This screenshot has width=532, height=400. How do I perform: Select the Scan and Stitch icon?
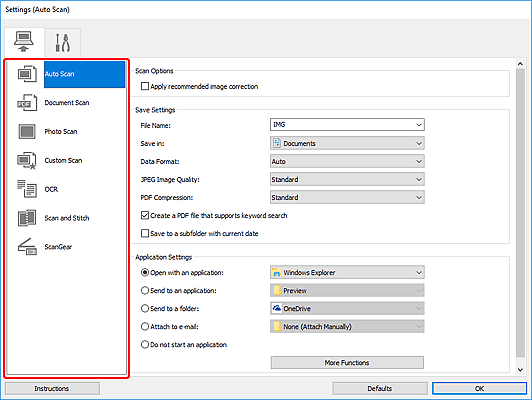coord(27,218)
